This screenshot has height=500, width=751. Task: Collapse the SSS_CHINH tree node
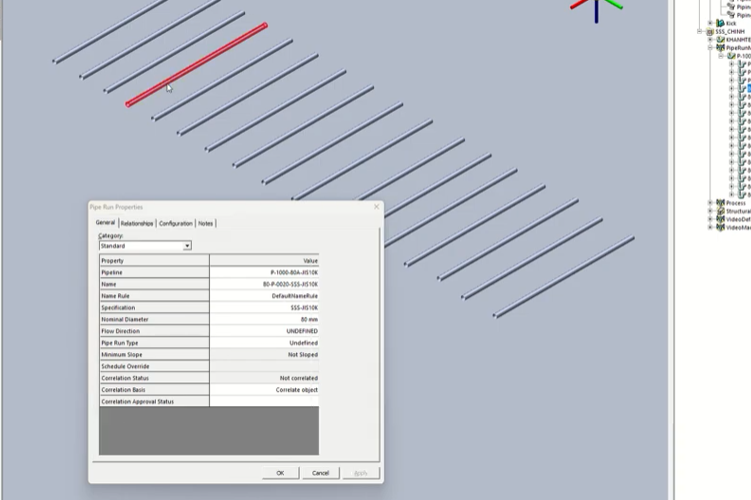(x=701, y=31)
